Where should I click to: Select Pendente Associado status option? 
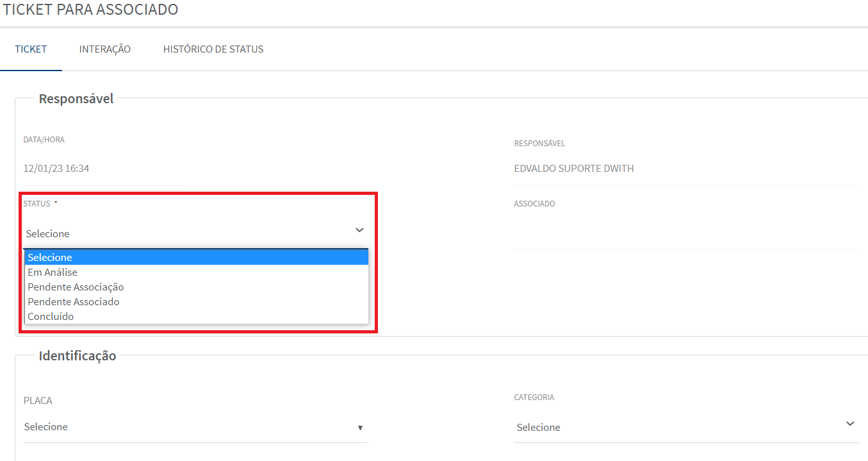click(197, 301)
